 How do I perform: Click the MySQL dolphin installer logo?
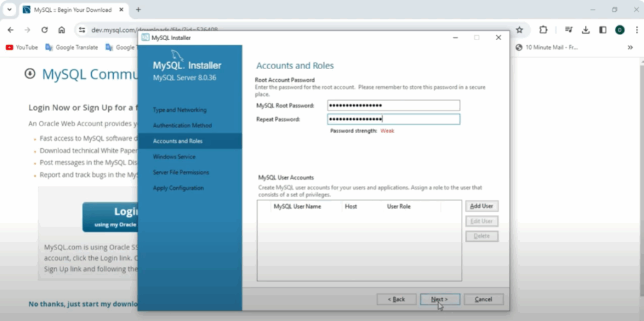pyautogui.click(x=177, y=55)
